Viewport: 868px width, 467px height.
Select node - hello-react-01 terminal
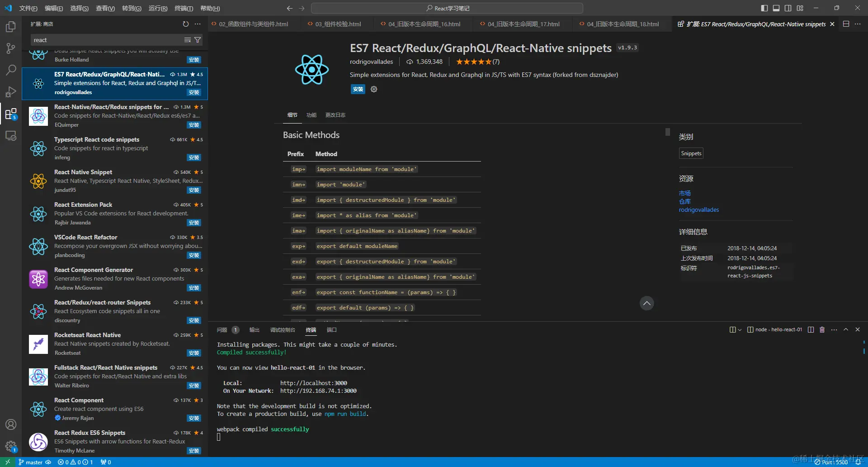774,330
